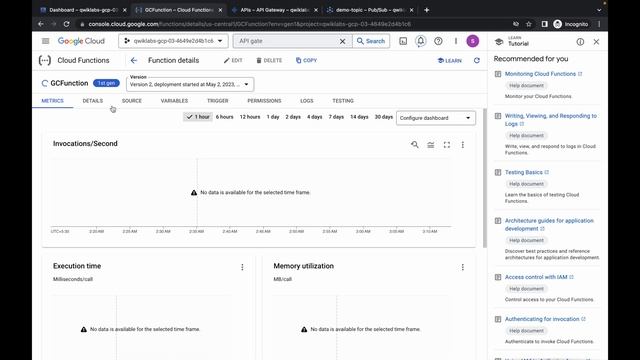The height and width of the screenshot is (360, 640).
Task: Open the top bar more options menu
Action: click(456, 41)
